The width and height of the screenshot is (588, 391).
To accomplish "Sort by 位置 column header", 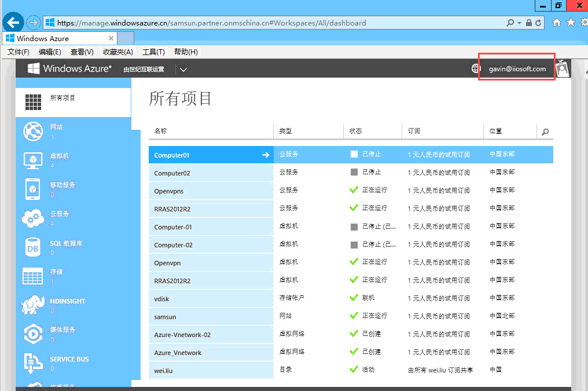I will pyautogui.click(x=496, y=131).
